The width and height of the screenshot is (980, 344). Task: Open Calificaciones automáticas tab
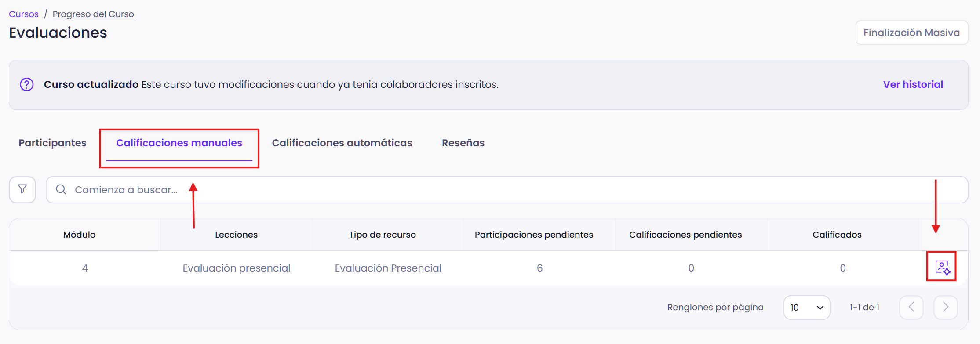pos(342,143)
